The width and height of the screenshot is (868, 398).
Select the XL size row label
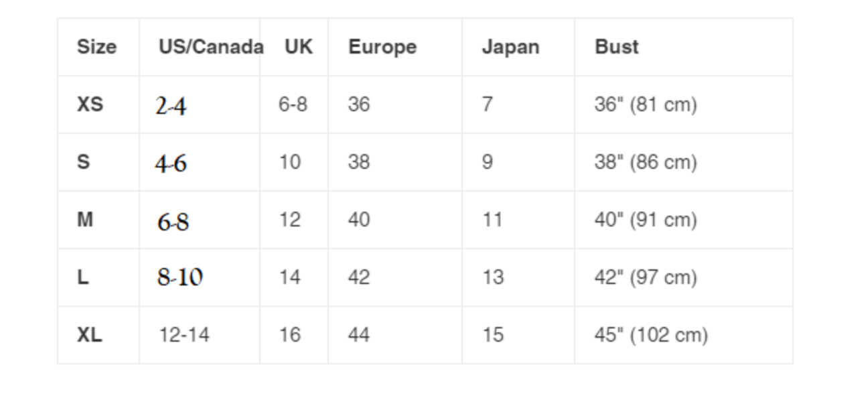(x=90, y=335)
